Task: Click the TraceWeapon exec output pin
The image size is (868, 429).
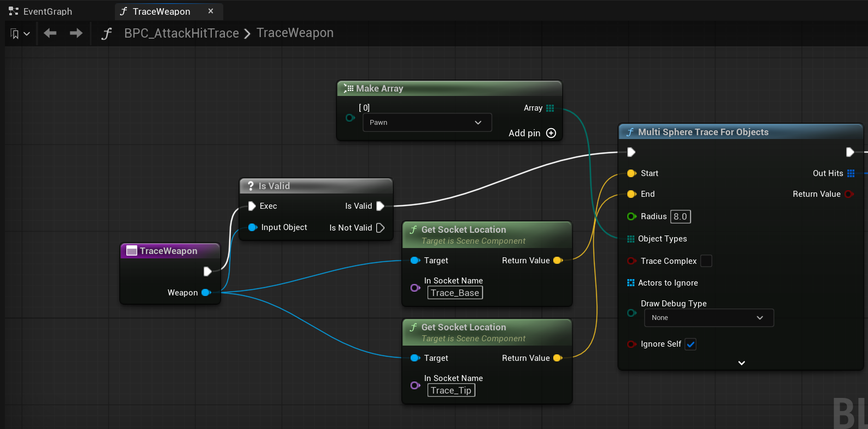Action: (207, 271)
